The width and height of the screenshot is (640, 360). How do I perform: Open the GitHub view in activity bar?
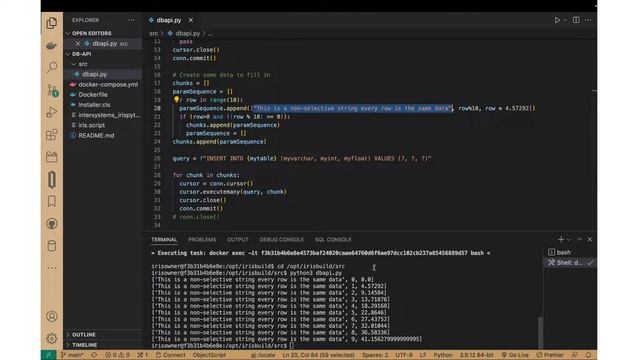tap(51, 224)
